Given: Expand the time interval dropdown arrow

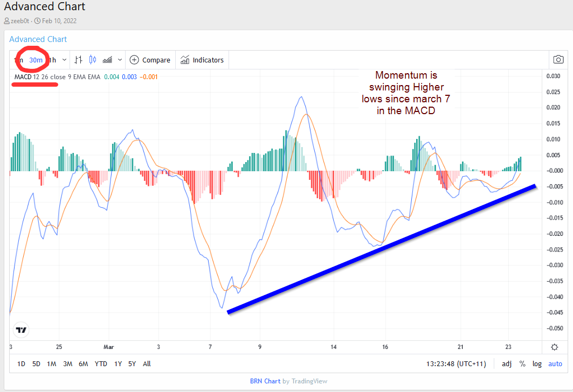Looking at the screenshot, I should pos(65,60).
